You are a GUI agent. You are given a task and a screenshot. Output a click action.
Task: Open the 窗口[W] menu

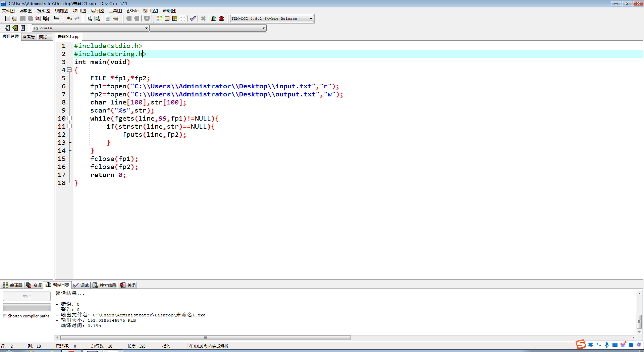coord(151,11)
